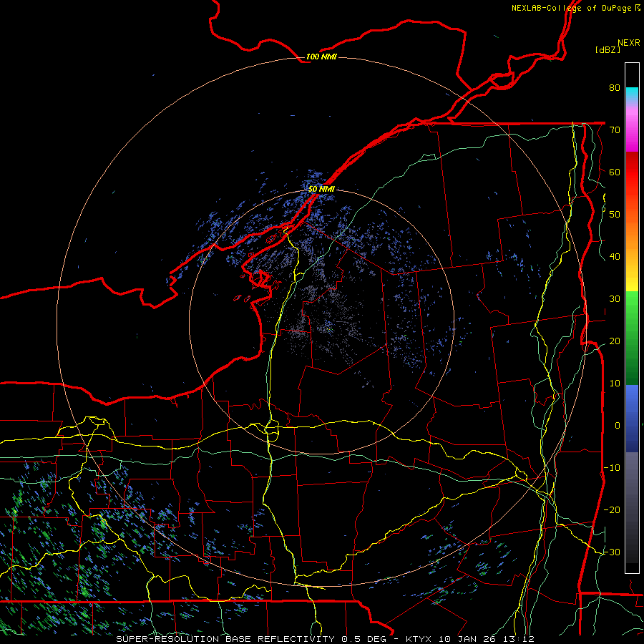The height and width of the screenshot is (644, 644).
Task: Click the 13:12 timestamp in the caption
Action: [520, 639]
